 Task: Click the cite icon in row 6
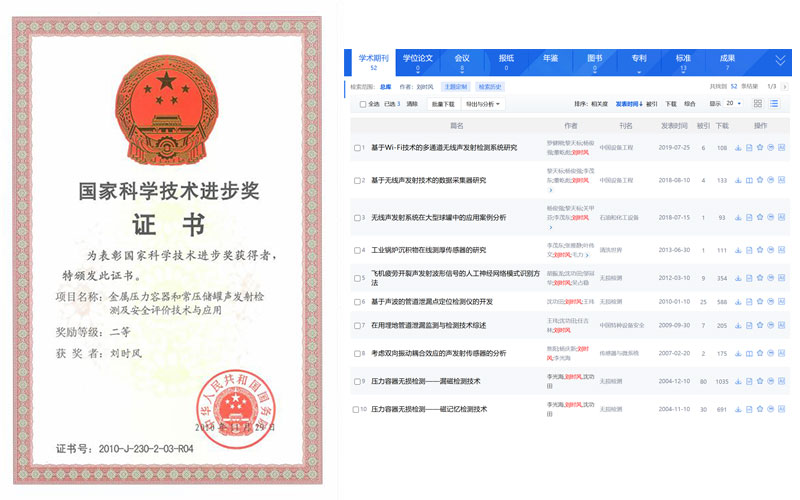point(770,302)
